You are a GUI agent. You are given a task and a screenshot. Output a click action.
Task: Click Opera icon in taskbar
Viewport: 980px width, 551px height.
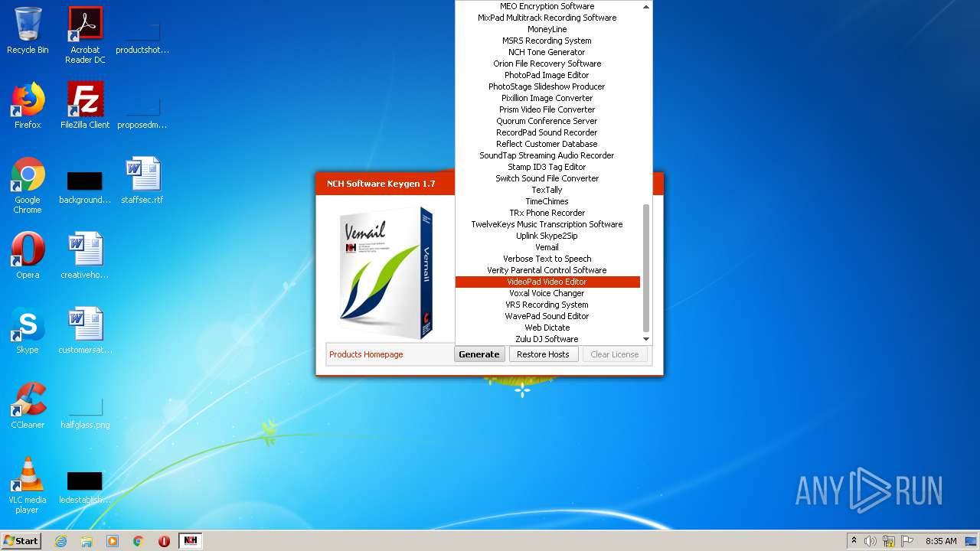pos(164,541)
